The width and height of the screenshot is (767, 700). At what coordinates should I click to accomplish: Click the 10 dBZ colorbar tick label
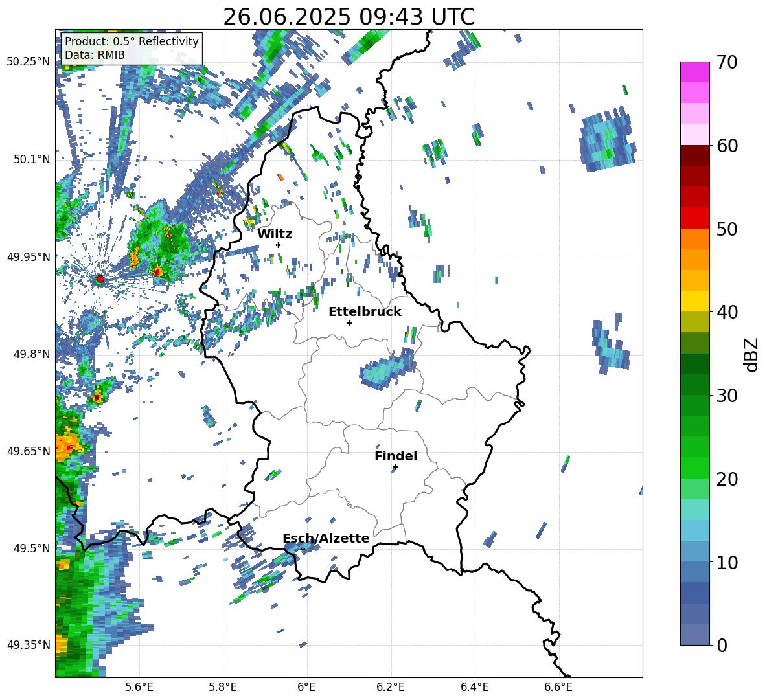(726, 563)
